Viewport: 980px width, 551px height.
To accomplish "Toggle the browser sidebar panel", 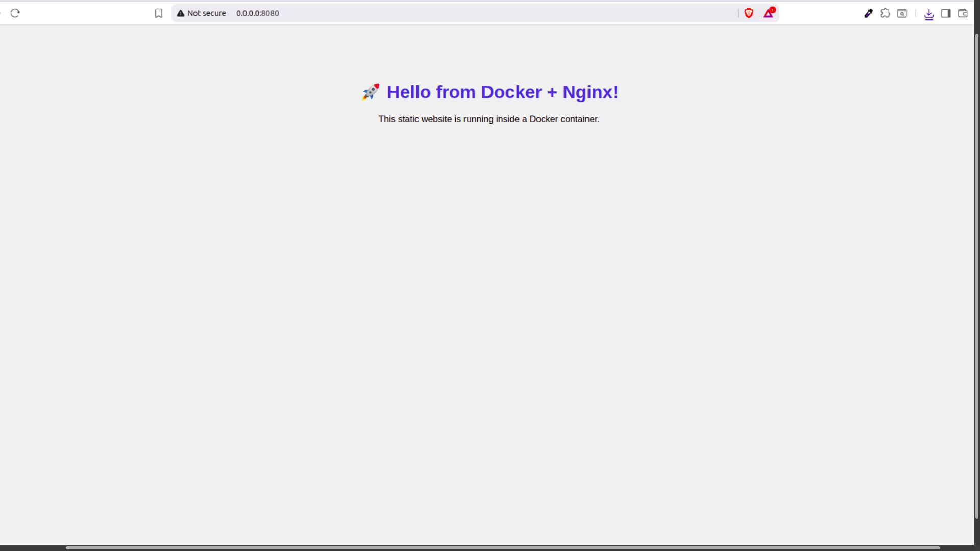I will click(x=946, y=13).
